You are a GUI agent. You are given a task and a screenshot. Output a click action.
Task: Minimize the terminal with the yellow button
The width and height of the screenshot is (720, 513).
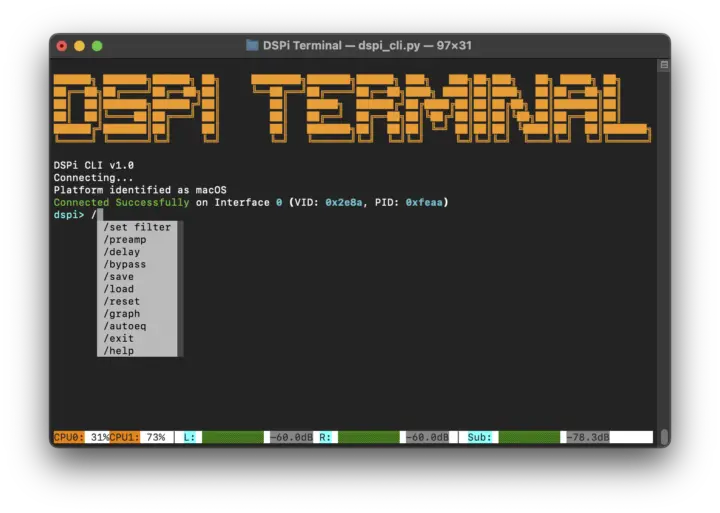tap(79, 46)
